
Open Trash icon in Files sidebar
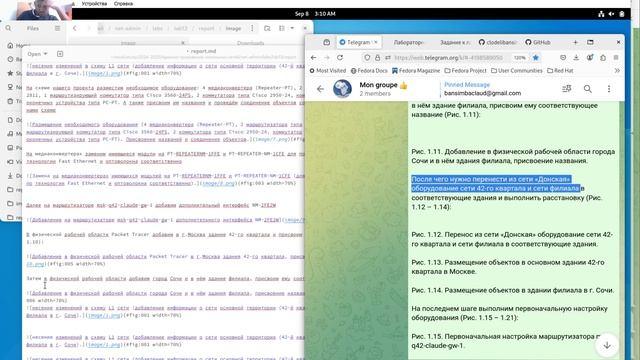11,101
